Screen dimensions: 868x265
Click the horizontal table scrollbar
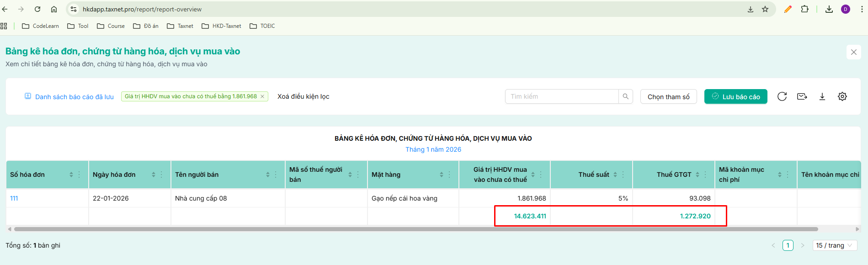pos(416,229)
